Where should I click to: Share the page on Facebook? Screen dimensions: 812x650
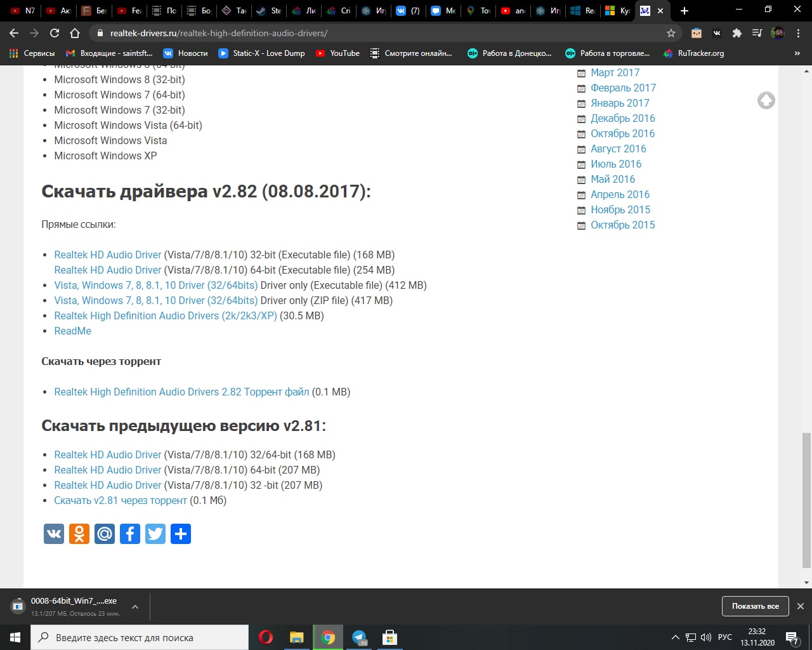pos(130,534)
